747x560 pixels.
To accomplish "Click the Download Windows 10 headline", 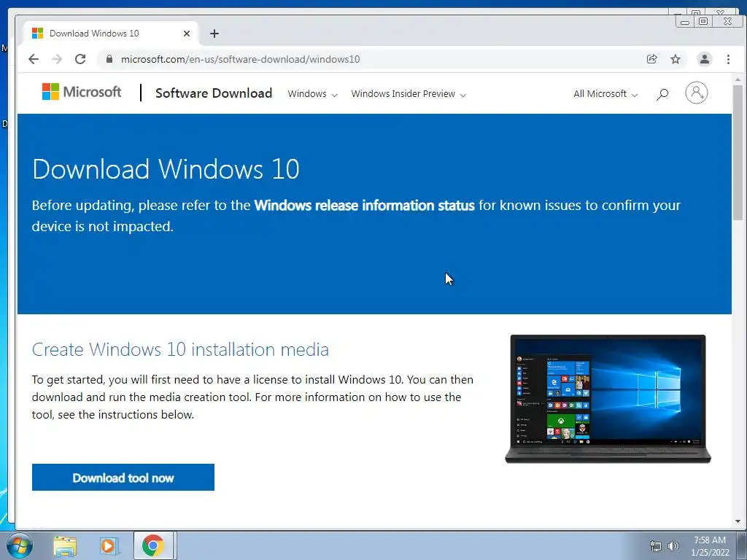I will point(166,169).
